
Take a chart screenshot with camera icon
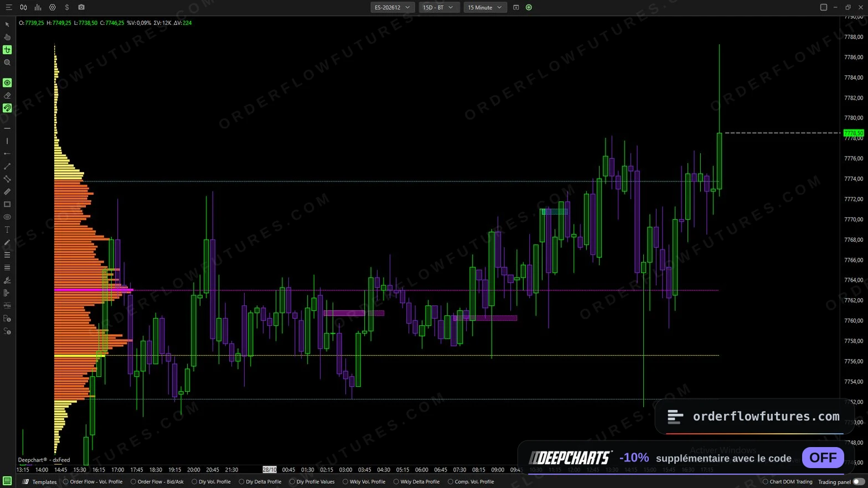[x=81, y=7]
